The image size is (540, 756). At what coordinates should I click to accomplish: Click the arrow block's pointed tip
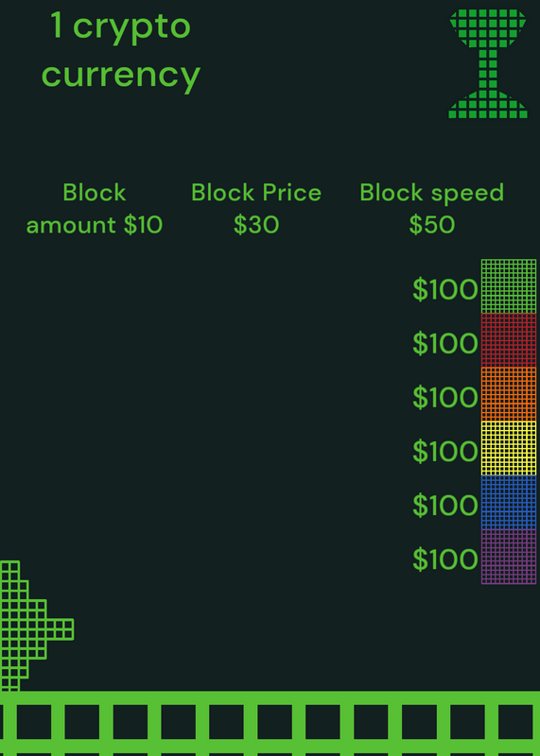click(x=64, y=629)
